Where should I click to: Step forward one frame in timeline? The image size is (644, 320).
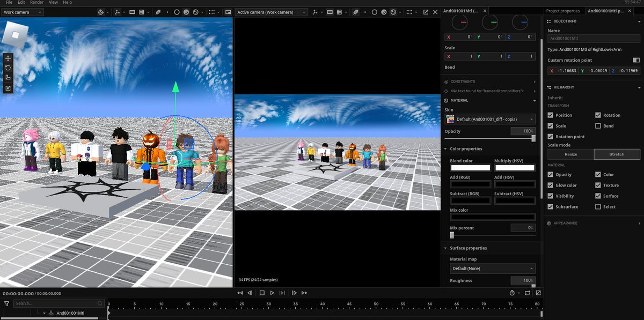[294, 293]
